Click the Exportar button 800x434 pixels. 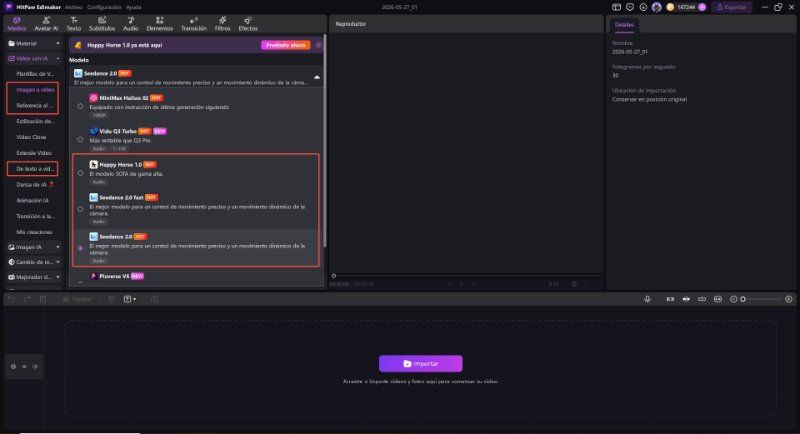point(732,7)
